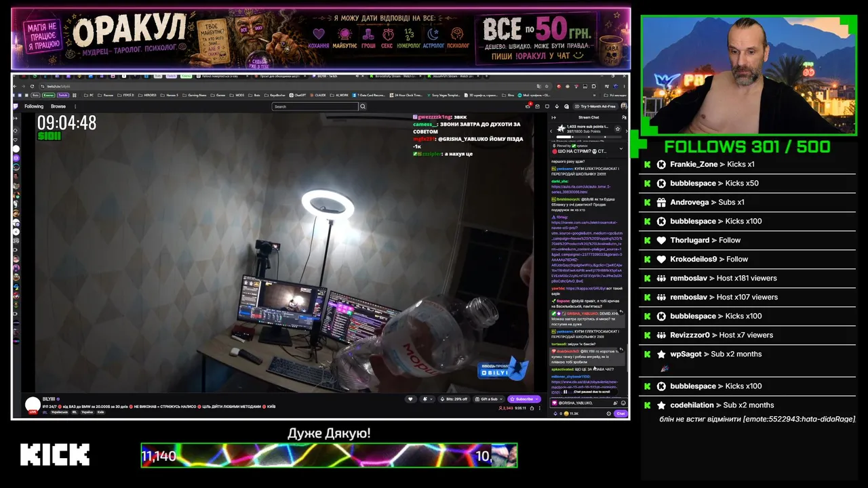
Task: Click the rainbow progress bar showing 11,140
Action: point(329,455)
